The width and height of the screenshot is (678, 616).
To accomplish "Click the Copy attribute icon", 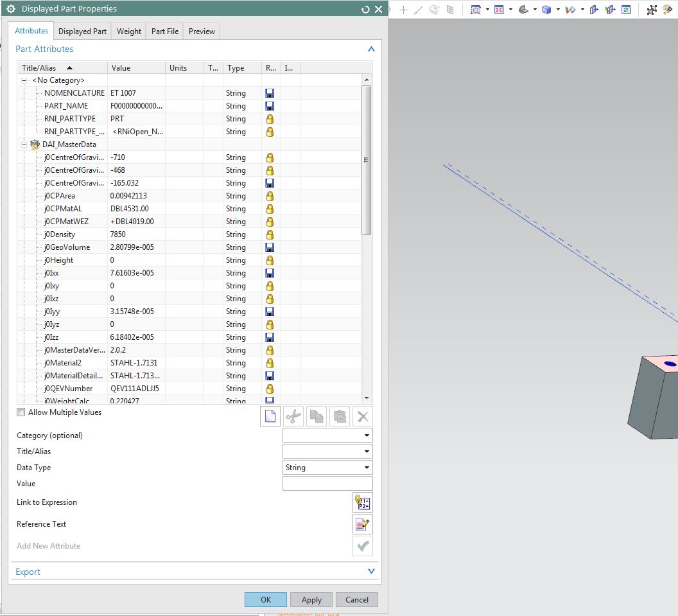I will [x=317, y=417].
